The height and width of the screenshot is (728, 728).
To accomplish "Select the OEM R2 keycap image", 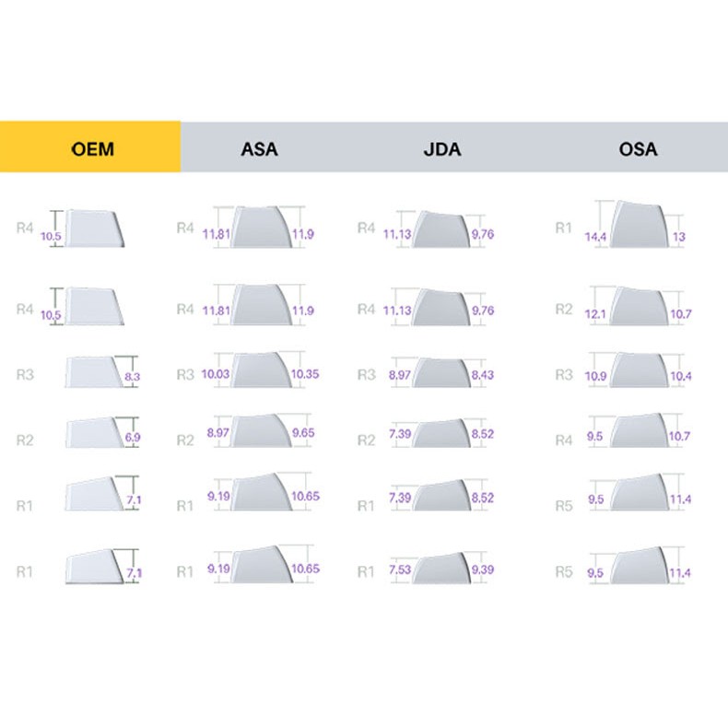I will [x=94, y=433].
